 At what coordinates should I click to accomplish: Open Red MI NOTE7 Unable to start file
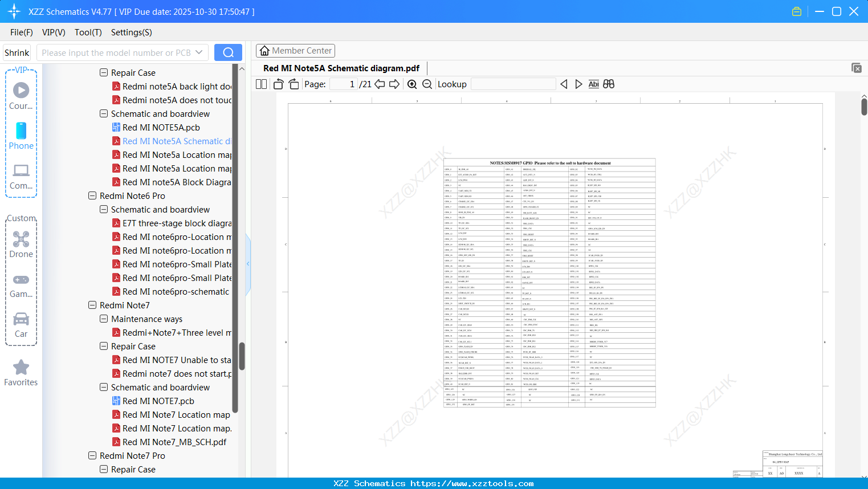tap(177, 360)
